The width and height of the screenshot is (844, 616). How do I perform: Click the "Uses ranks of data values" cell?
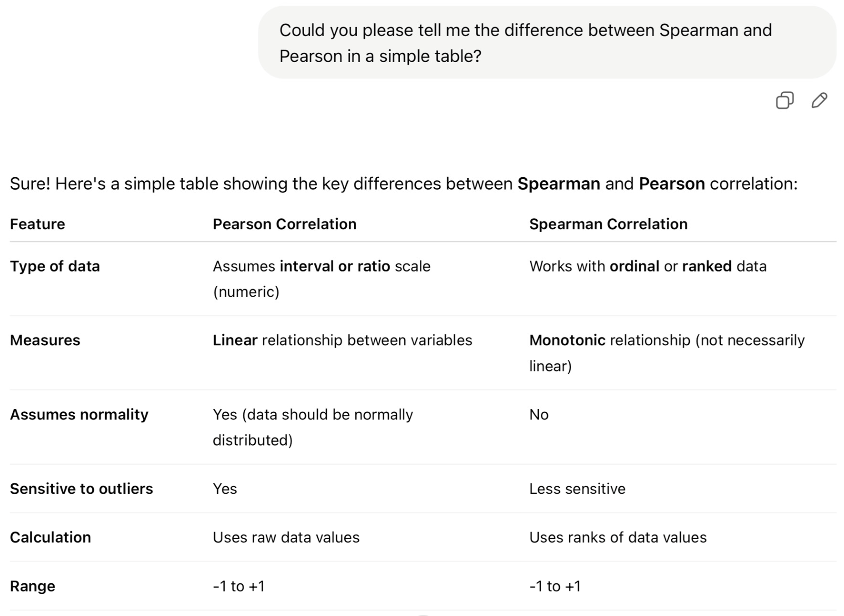[618, 537]
